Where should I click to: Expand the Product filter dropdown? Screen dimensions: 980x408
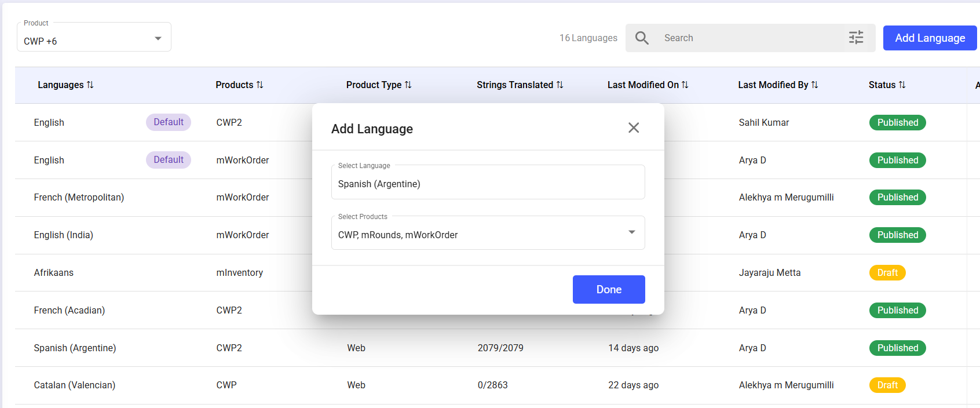158,39
